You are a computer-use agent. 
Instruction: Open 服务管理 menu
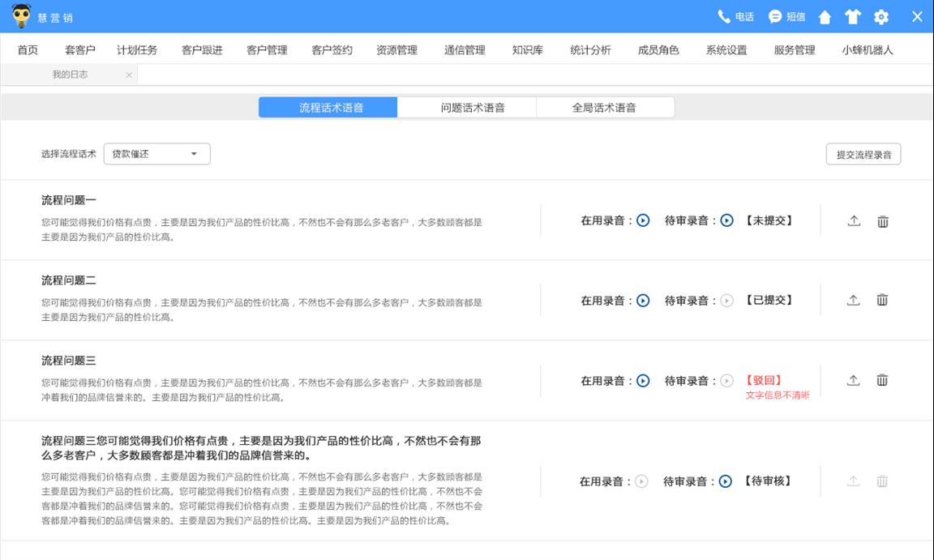click(x=794, y=50)
